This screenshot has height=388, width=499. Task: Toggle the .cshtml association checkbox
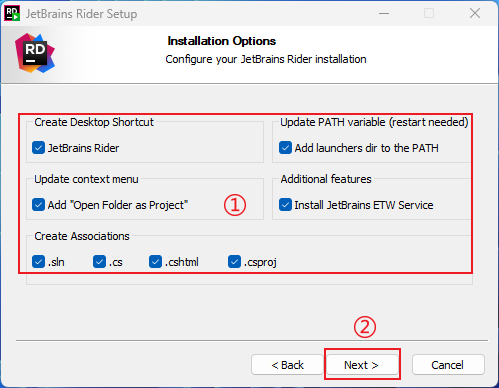click(155, 262)
